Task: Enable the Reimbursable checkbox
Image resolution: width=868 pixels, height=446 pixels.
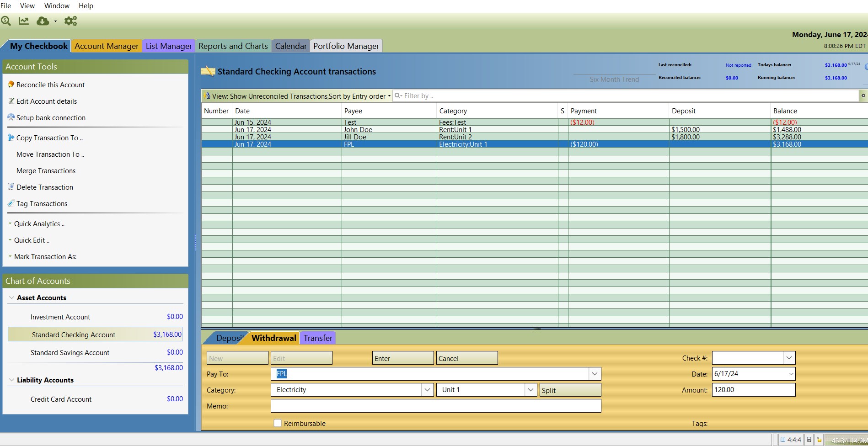Action: coord(278,423)
